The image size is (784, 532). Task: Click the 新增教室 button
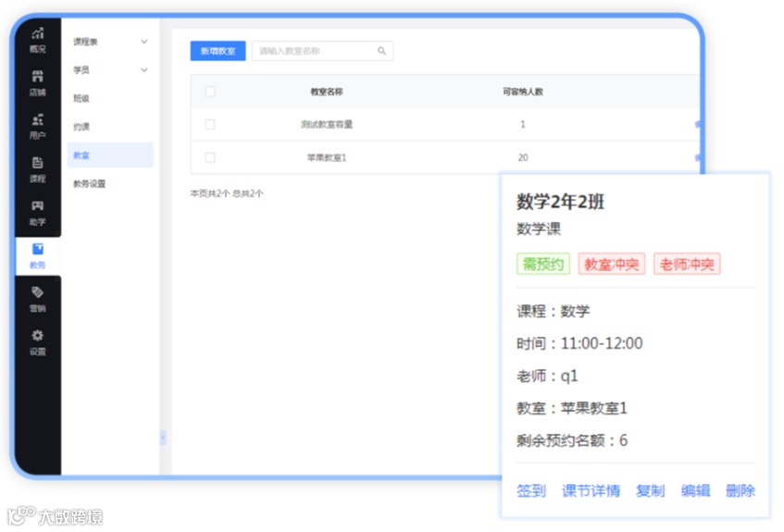coord(218,51)
